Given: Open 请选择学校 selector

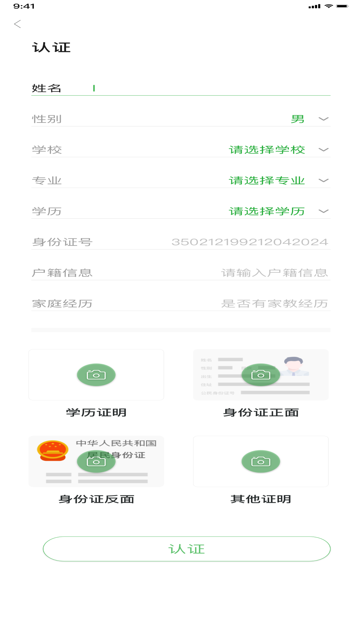Looking at the screenshot, I should click(267, 150).
